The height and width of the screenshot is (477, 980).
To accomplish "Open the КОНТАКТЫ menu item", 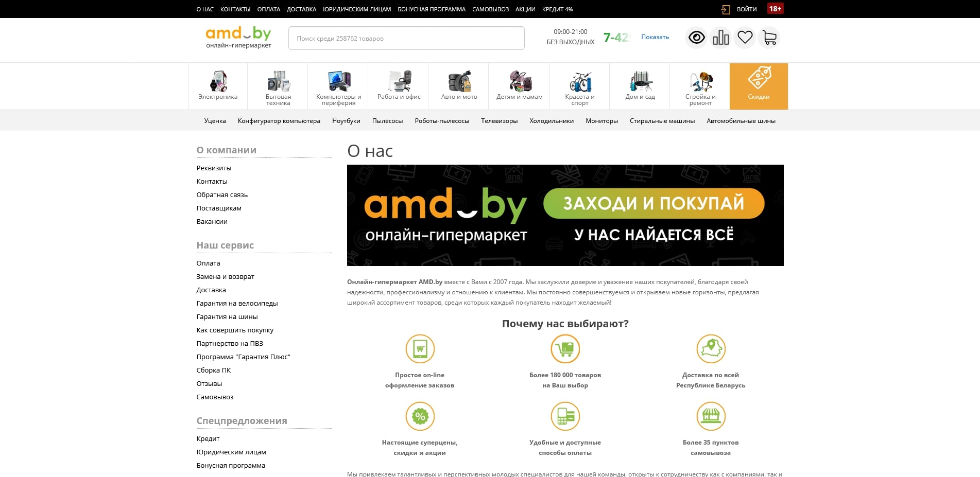I will [235, 9].
